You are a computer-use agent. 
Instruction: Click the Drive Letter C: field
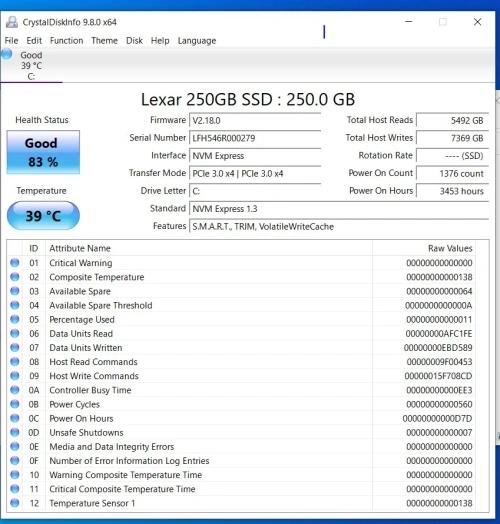[255, 191]
